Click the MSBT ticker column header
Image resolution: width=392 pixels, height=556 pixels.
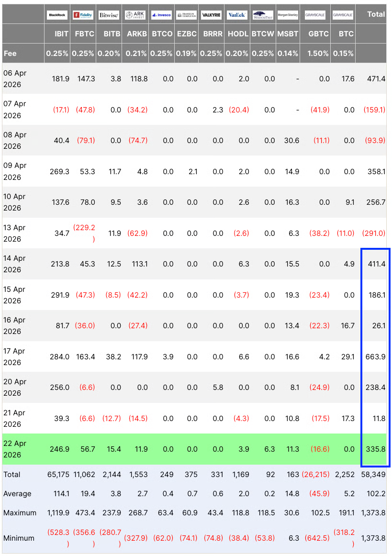288,34
